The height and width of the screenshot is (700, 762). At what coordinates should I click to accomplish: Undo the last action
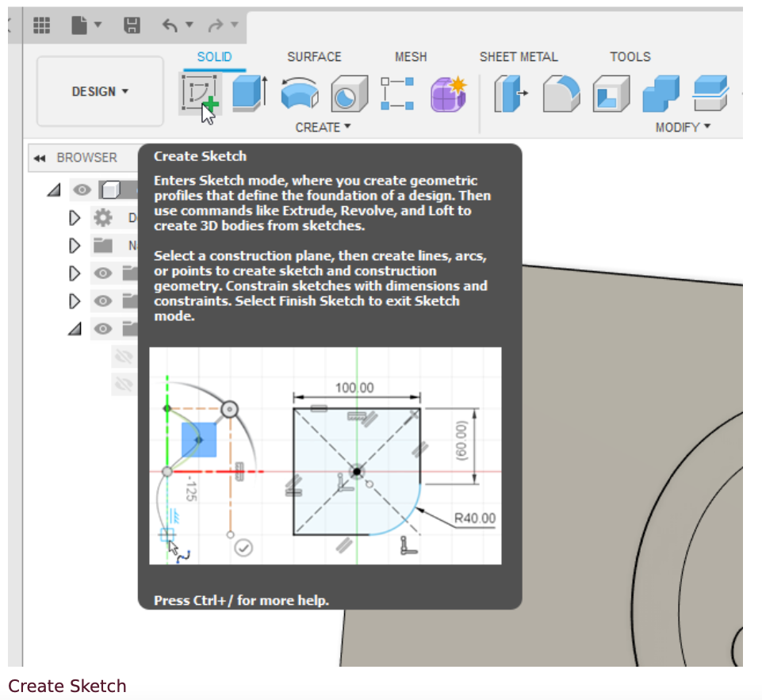(170, 25)
